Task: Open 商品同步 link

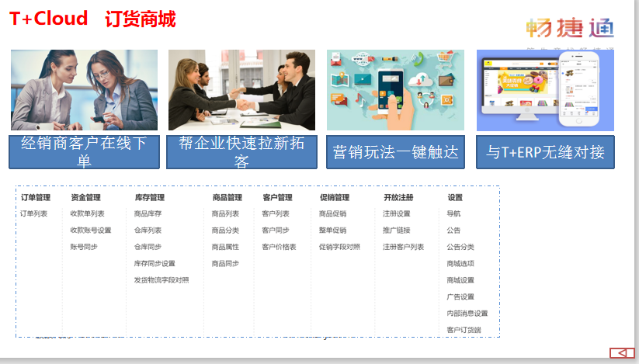Action: pyautogui.click(x=225, y=263)
